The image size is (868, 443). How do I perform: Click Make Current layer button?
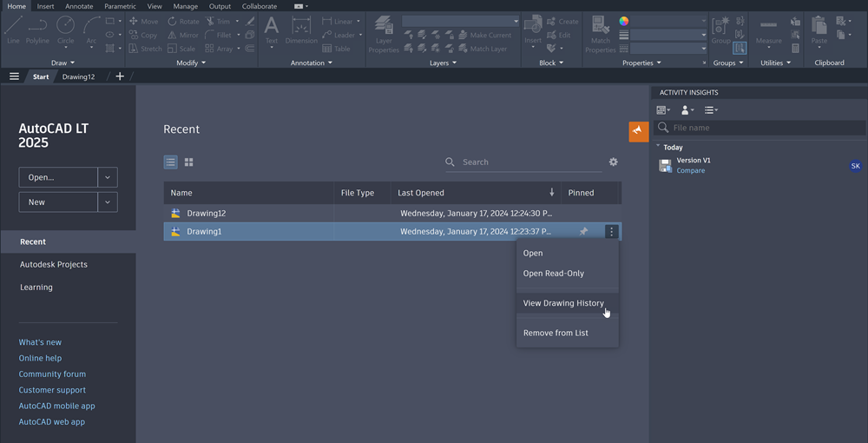pyautogui.click(x=484, y=35)
